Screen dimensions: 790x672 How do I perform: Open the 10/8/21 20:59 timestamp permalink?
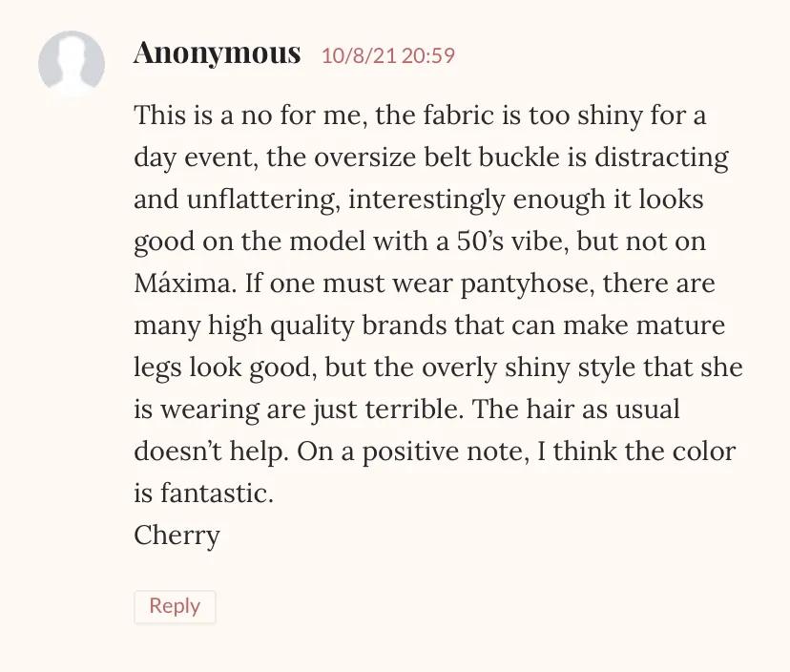[x=387, y=55]
